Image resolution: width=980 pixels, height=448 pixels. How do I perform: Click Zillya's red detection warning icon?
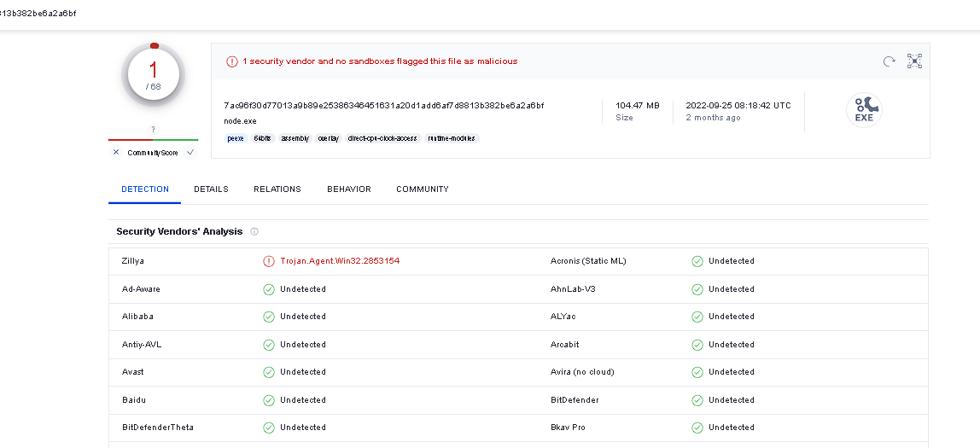click(269, 261)
